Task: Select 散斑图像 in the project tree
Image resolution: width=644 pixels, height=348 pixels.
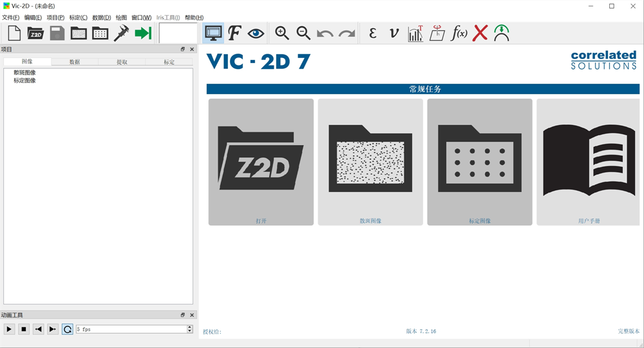Action: point(24,73)
